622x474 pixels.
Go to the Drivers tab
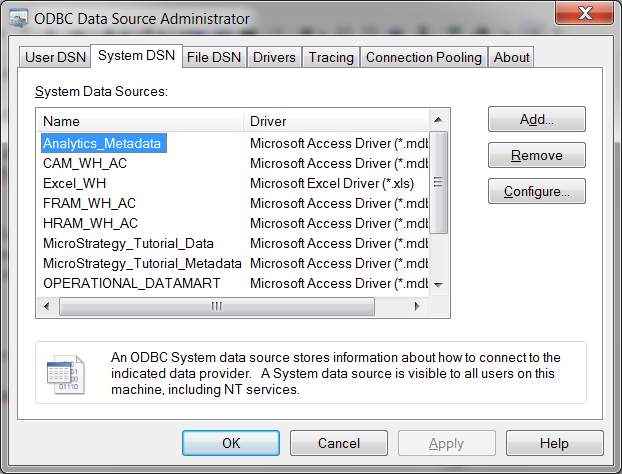tap(274, 57)
